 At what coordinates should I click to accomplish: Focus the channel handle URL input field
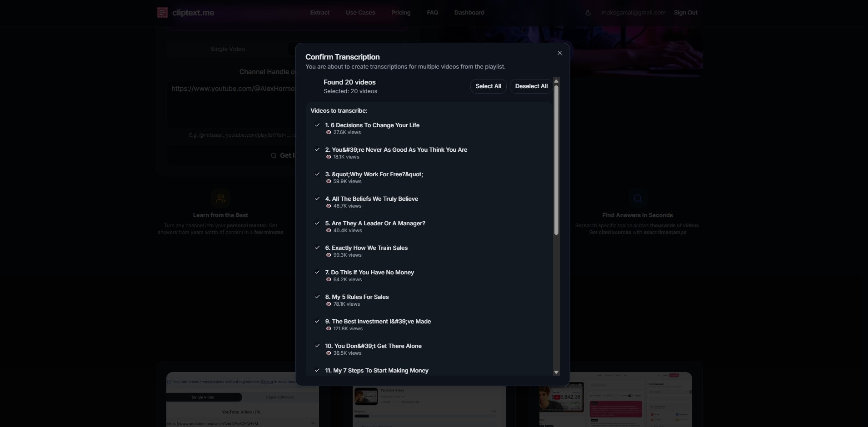click(232, 104)
